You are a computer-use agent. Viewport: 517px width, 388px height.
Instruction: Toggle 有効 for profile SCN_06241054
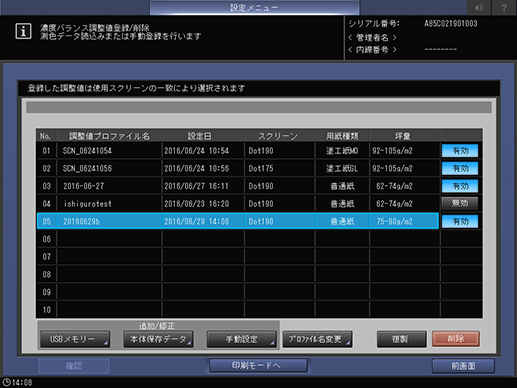coord(460,151)
